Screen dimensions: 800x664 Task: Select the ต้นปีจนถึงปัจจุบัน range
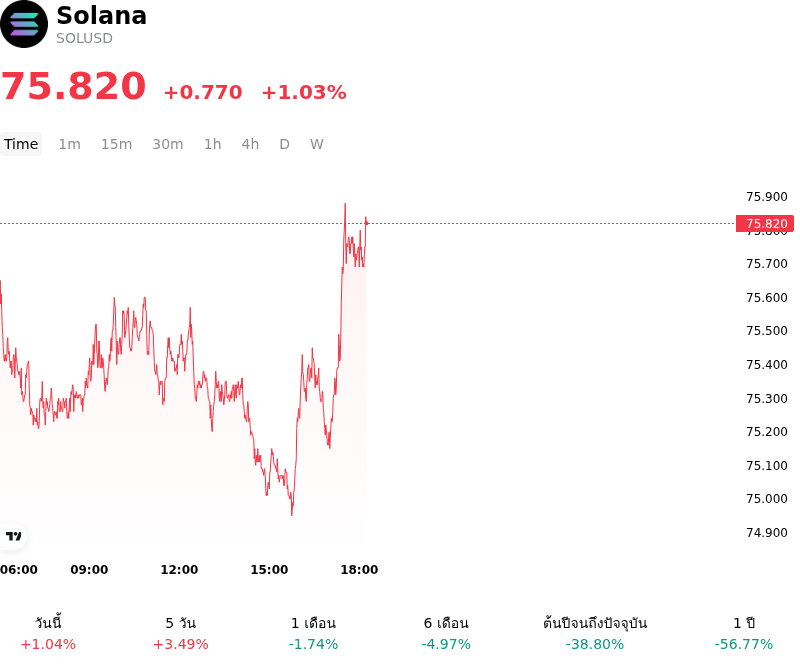[x=595, y=633]
